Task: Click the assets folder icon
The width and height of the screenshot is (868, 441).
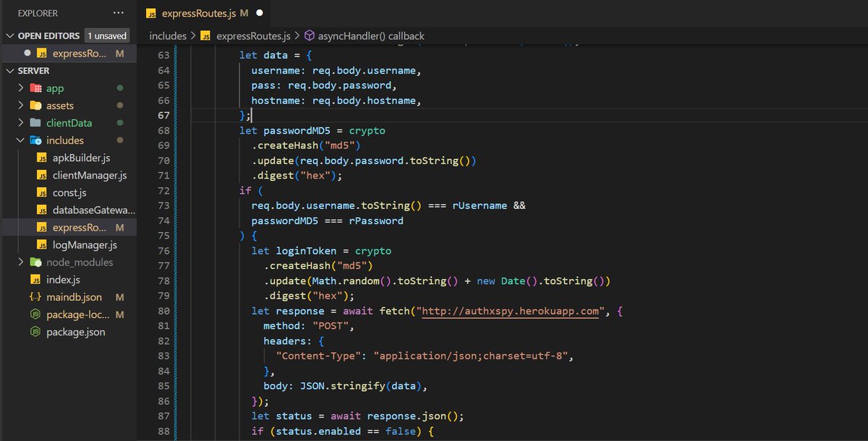Action: 35,106
